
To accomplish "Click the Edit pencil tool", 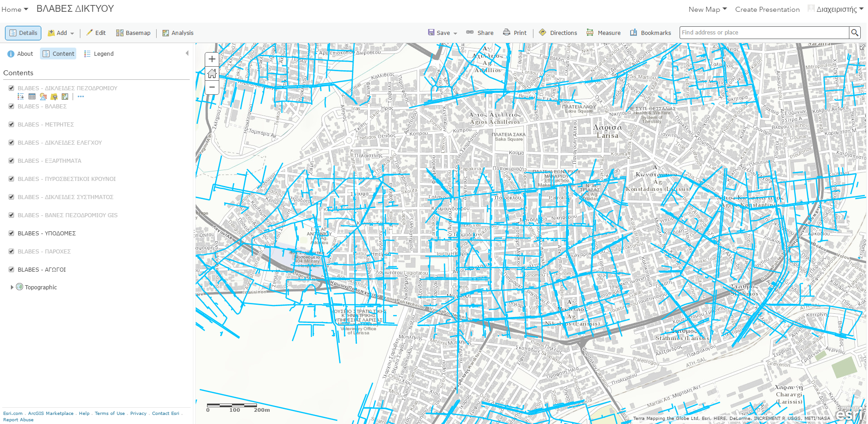I will [x=96, y=33].
